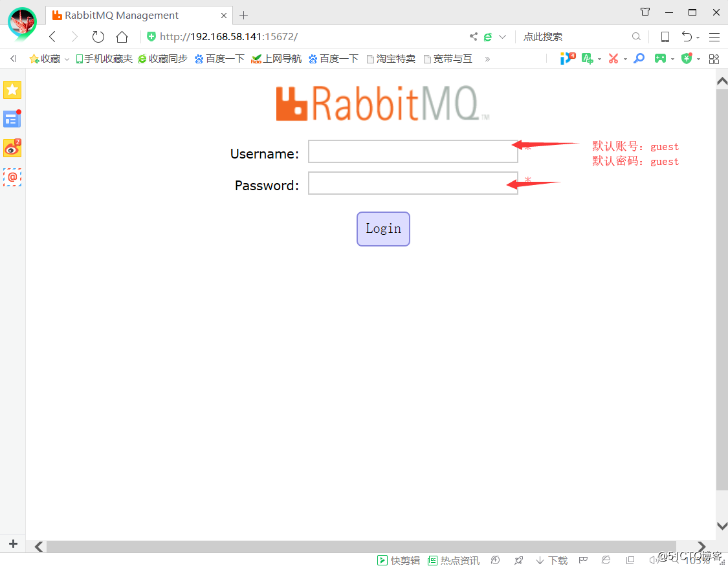Open the Weibo sidebar icon
Viewport: 728px width, 568px height.
pyautogui.click(x=12, y=148)
